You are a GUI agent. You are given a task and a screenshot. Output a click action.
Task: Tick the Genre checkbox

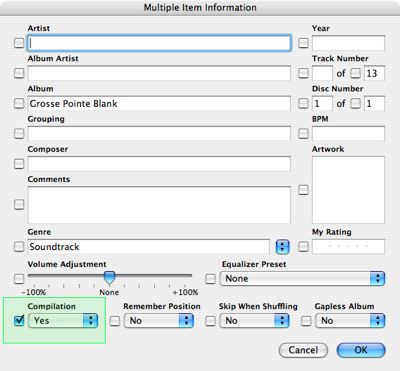(19, 247)
